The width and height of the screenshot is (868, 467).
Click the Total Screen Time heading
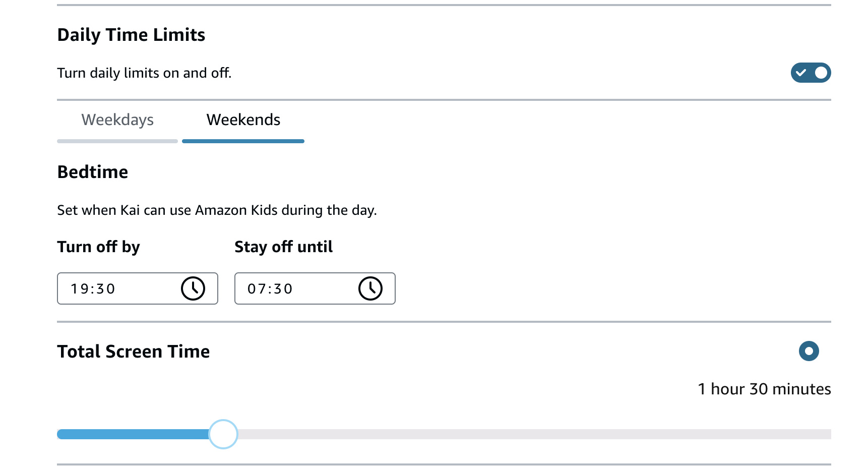133,352
